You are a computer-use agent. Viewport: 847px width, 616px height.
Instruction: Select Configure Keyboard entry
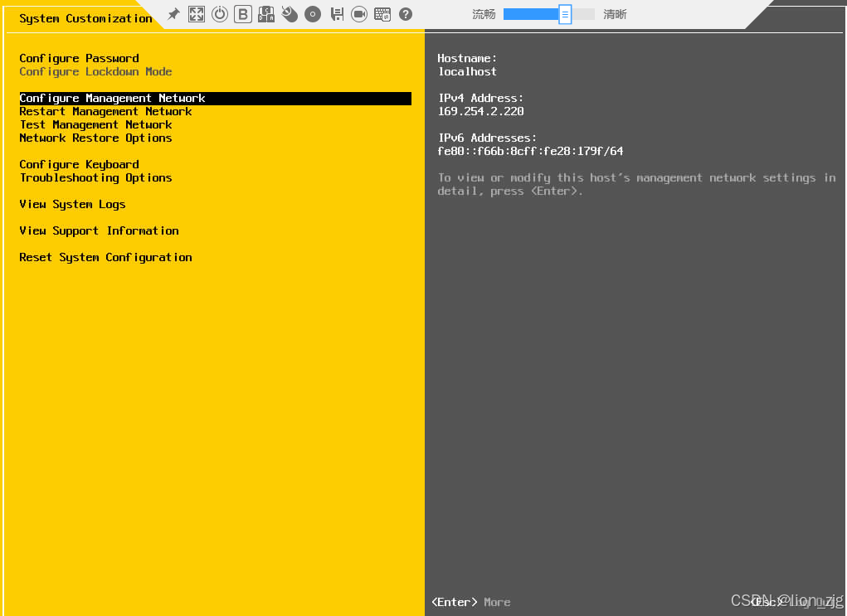click(x=80, y=165)
